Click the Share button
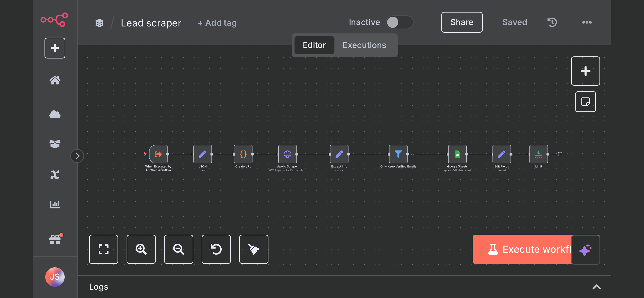The height and width of the screenshot is (298, 644). coord(462,22)
